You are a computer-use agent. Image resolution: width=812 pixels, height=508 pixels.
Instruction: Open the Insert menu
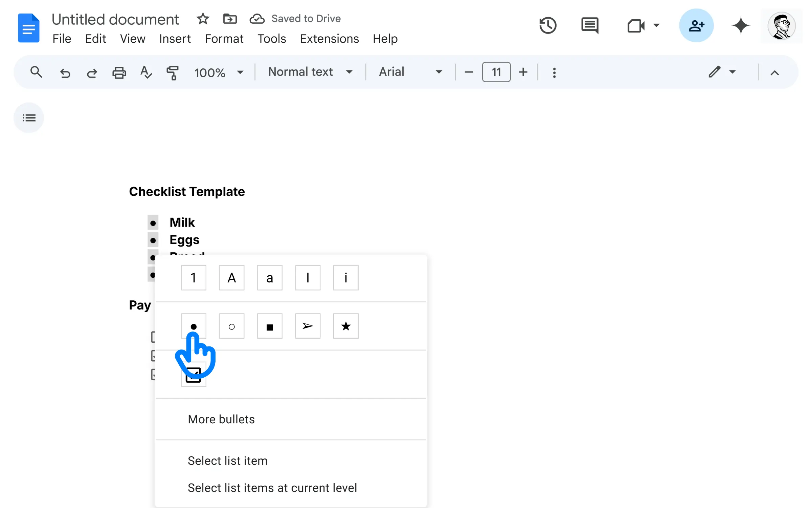[175, 39]
